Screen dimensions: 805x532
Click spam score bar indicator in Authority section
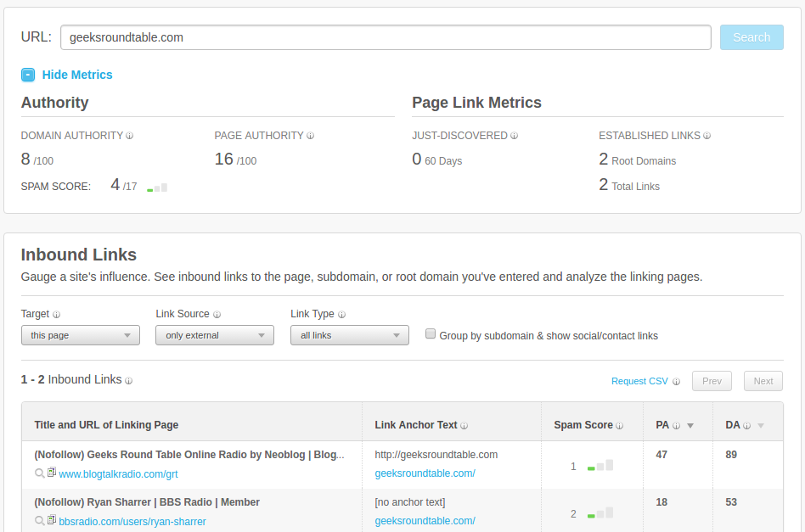pos(157,188)
